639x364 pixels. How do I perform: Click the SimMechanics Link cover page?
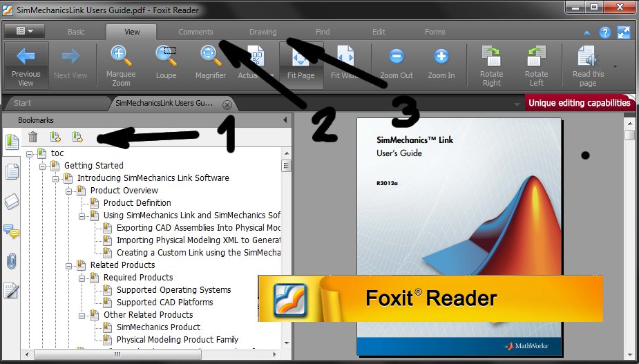pos(459,237)
